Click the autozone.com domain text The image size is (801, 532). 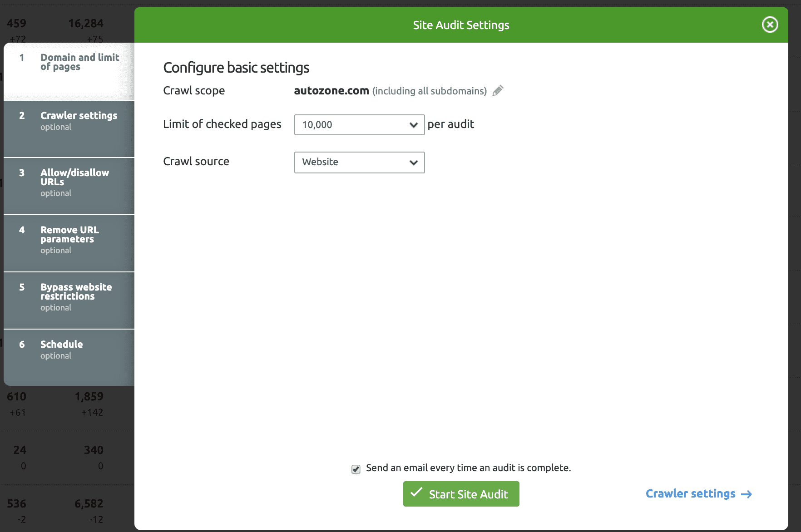[x=331, y=90]
